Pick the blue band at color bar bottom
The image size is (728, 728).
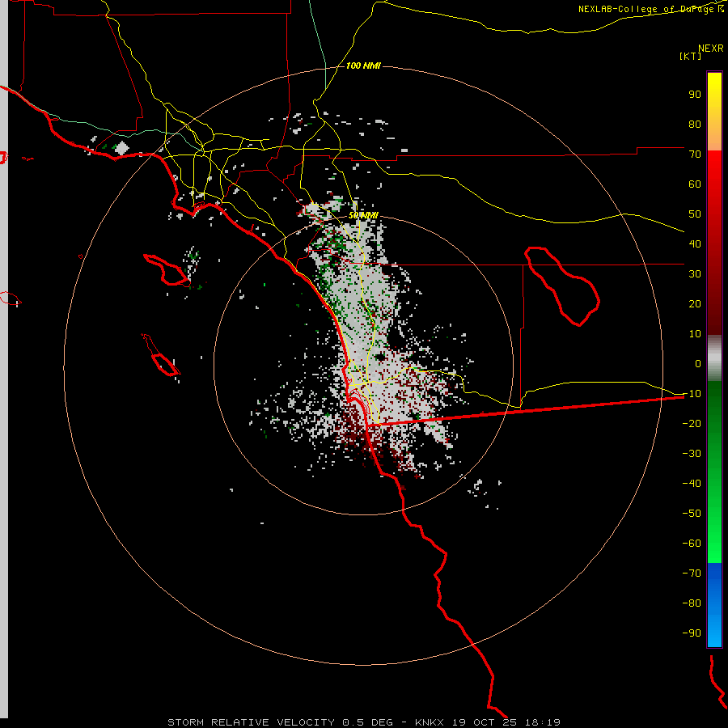(x=714, y=605)
